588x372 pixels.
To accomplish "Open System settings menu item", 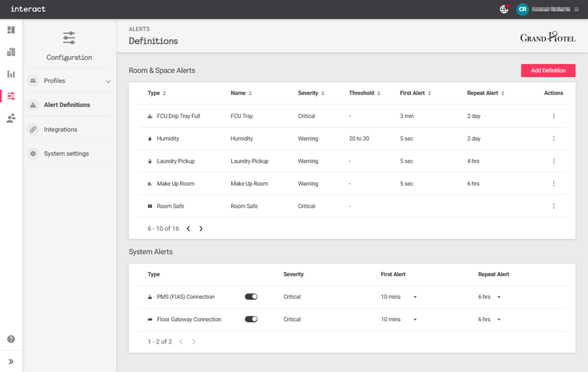I will pos(67,153).
